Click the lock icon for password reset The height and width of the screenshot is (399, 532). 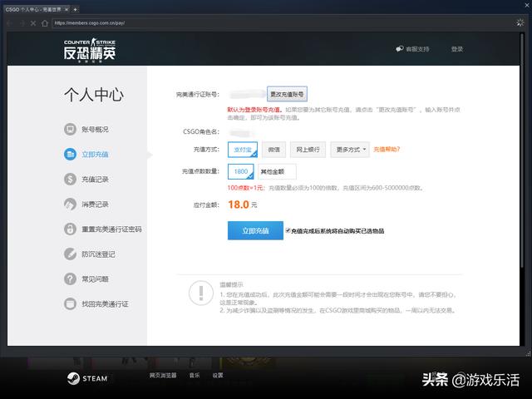(x=70, y=229)
